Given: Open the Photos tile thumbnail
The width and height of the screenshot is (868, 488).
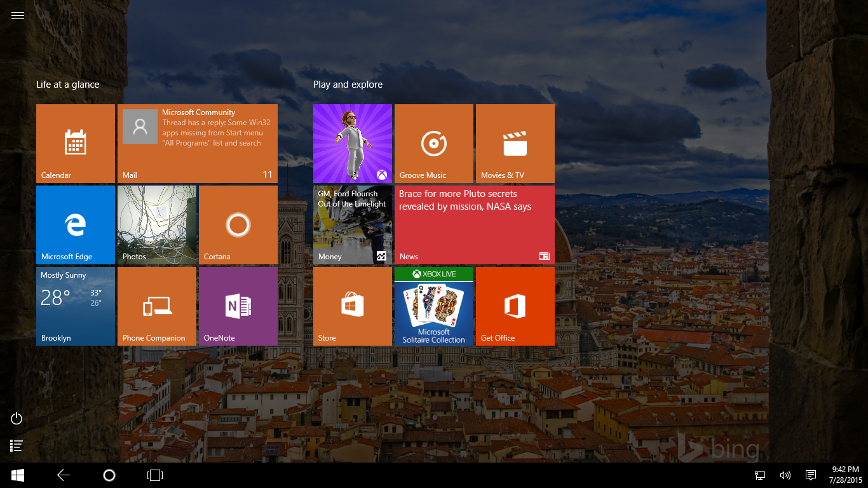Looking at the screenshot, I should [157, 225].
